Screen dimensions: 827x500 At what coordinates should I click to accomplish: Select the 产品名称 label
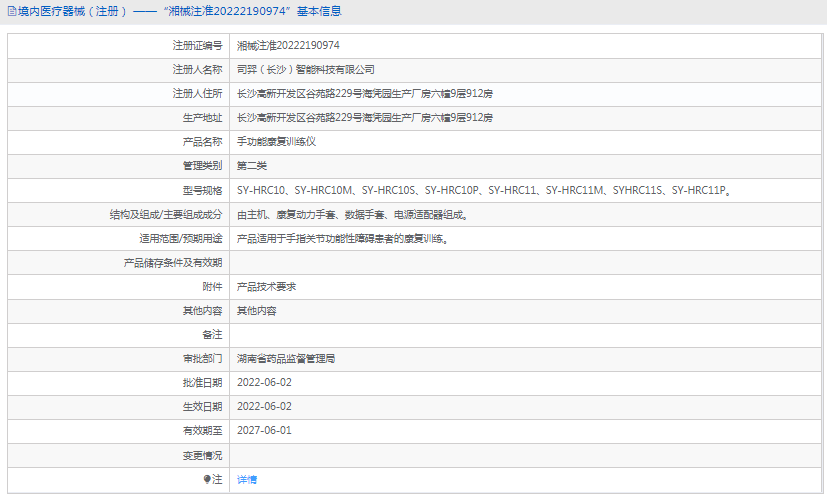click(x=203, y=142)
